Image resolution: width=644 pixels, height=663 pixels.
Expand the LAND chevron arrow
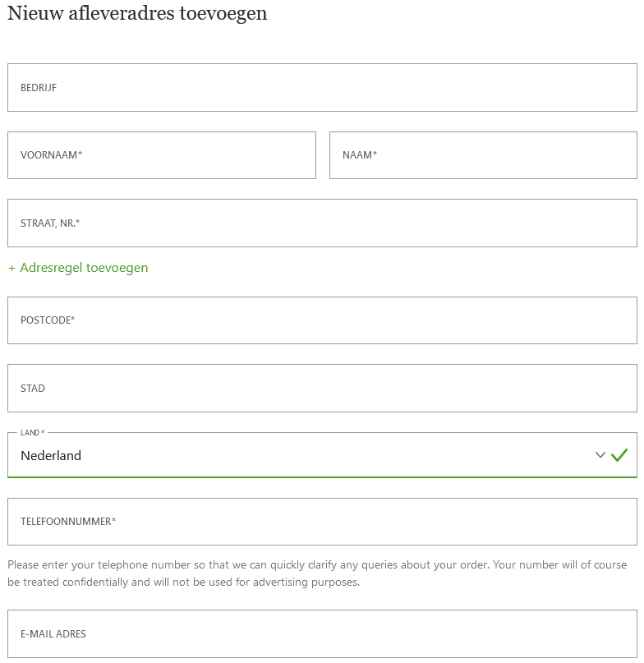pos(600,455)
